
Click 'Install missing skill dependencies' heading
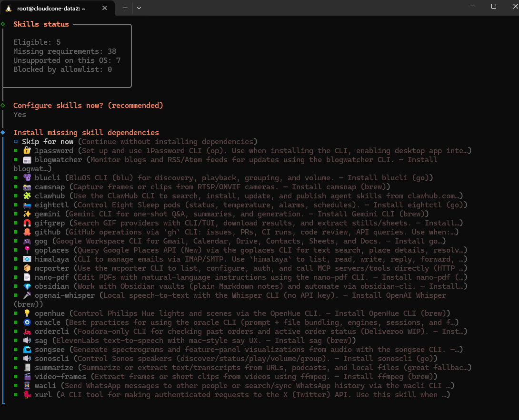pos(86,133)
